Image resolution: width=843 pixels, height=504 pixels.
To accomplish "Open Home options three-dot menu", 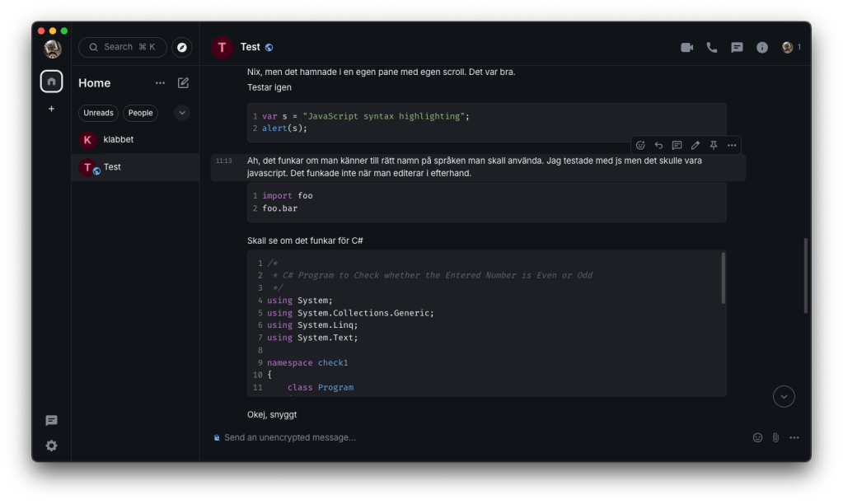I will pyautogui.click(x=160, y=83).
